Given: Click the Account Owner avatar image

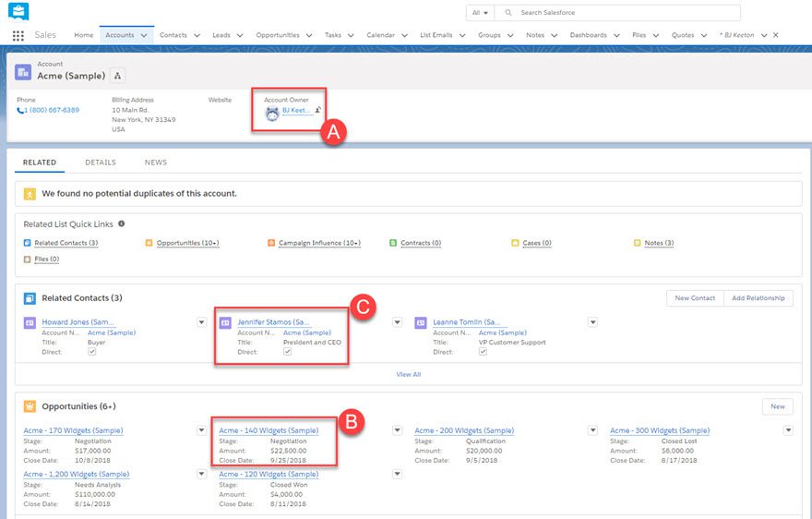Looking at the screenshot, I should [272, 114].
